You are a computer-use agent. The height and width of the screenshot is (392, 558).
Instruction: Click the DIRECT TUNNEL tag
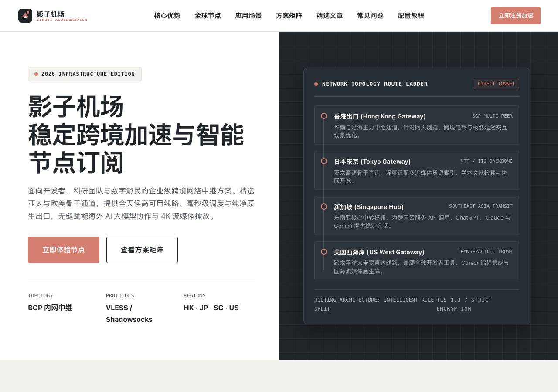point(497,84)
